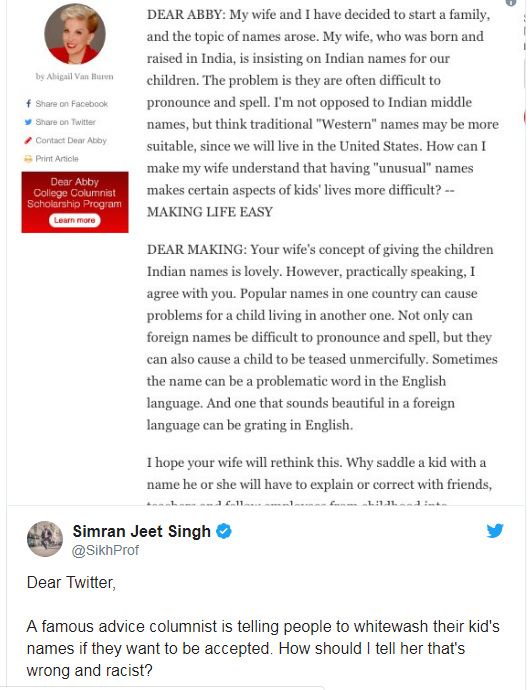
Task: Click Abigail Van Buren's portrait photo
Action: point(75,34)
